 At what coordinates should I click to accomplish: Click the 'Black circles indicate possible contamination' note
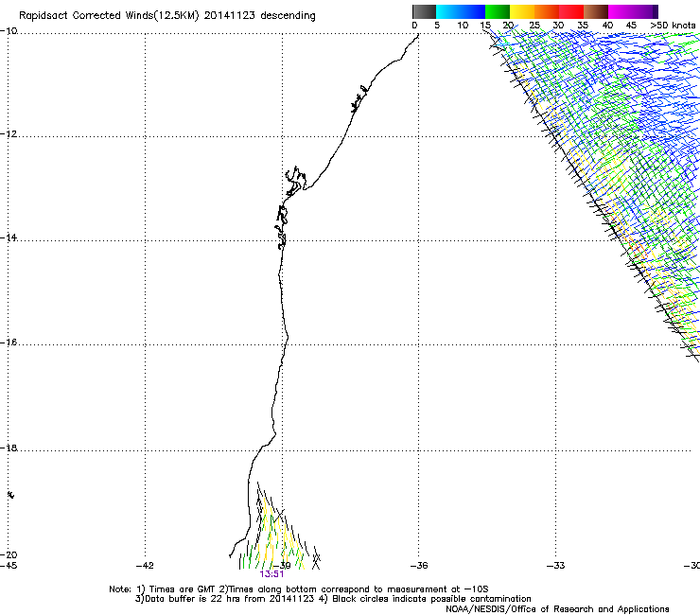click(x=431, y=599)
